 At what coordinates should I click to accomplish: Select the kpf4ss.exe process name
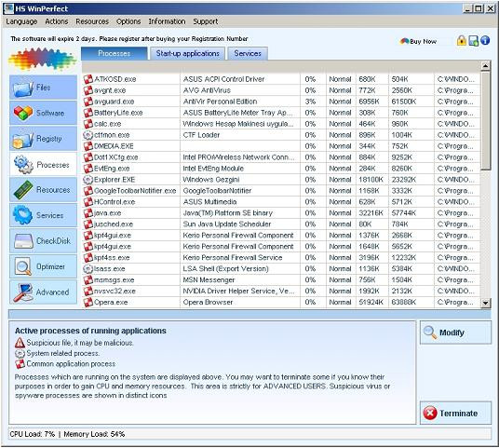click(x=112, y=258)
